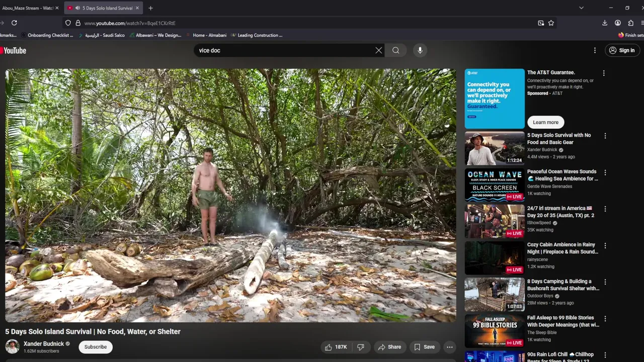Viewport: 644px width, 362px height.
Task: Dislike the video with thumbs-down
Action: (x=361, y=347)
